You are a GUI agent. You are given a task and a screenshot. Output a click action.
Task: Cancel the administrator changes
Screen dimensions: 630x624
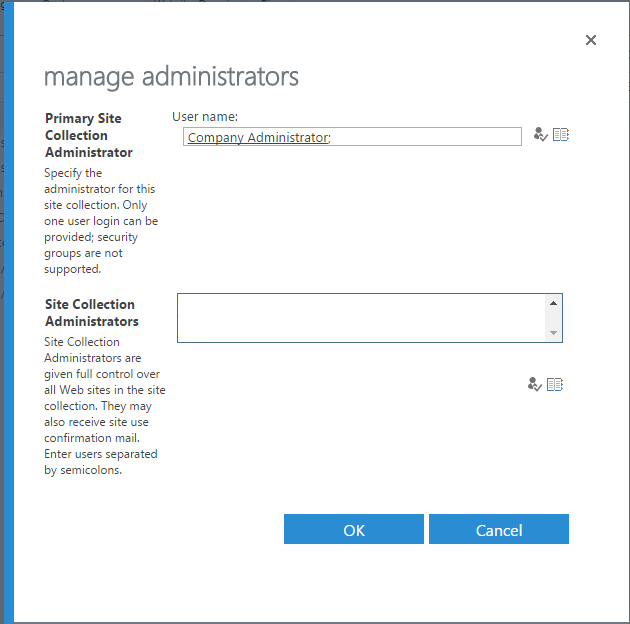[x=498, y=530]
